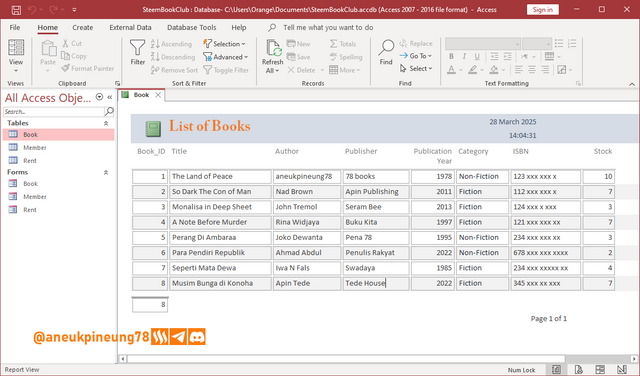Click the Find magnifier icon
This screenshot has width=640, height=376.
(x=386, y=48)
